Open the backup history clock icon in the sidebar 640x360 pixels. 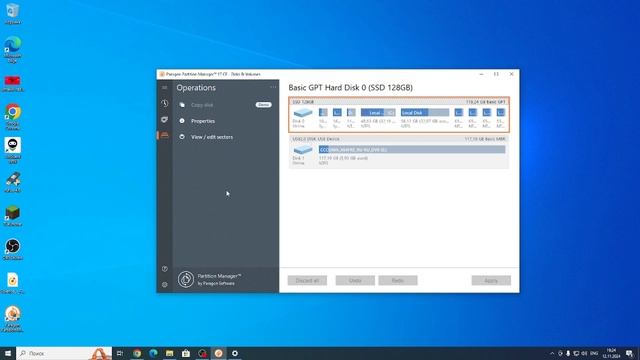[164, 103]
